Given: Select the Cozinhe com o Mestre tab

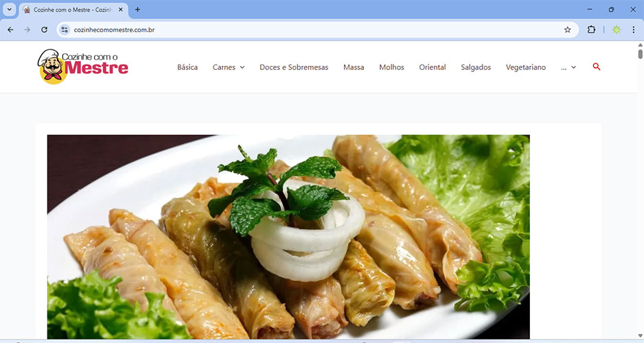Looking at the screenshot, I should [x=73, y=10].
